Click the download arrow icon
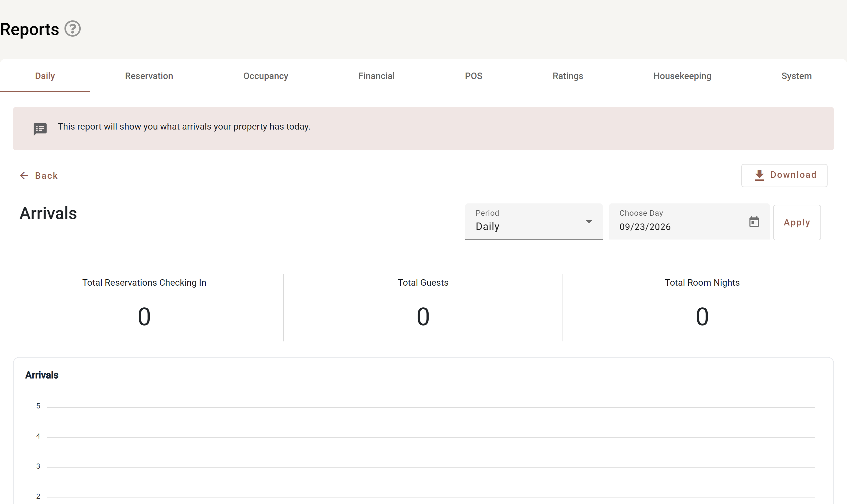This screenshot has width=847, height=504. (x=759, y=175)
